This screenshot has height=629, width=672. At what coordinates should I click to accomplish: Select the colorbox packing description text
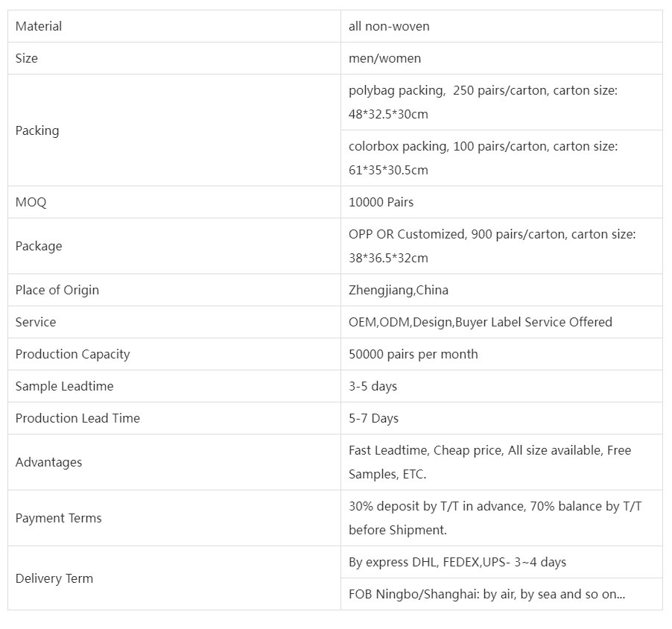483,158
